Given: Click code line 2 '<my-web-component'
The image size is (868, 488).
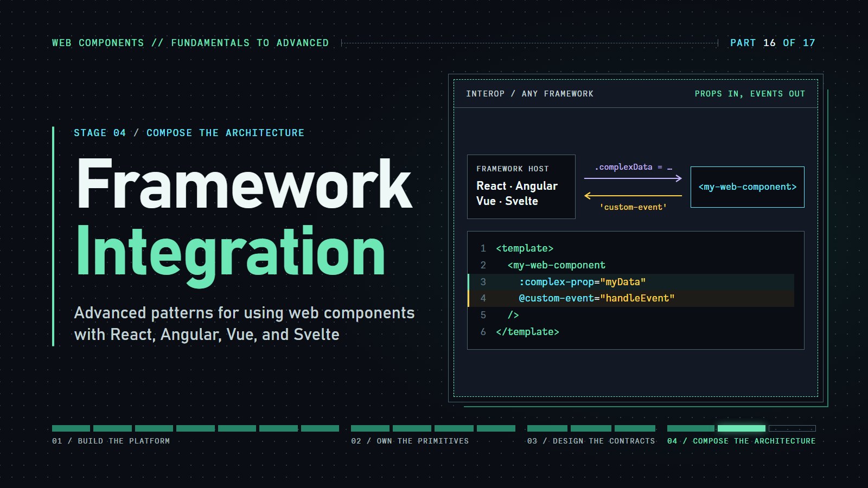Looking at the screenshot, I should tap(557, 265).
